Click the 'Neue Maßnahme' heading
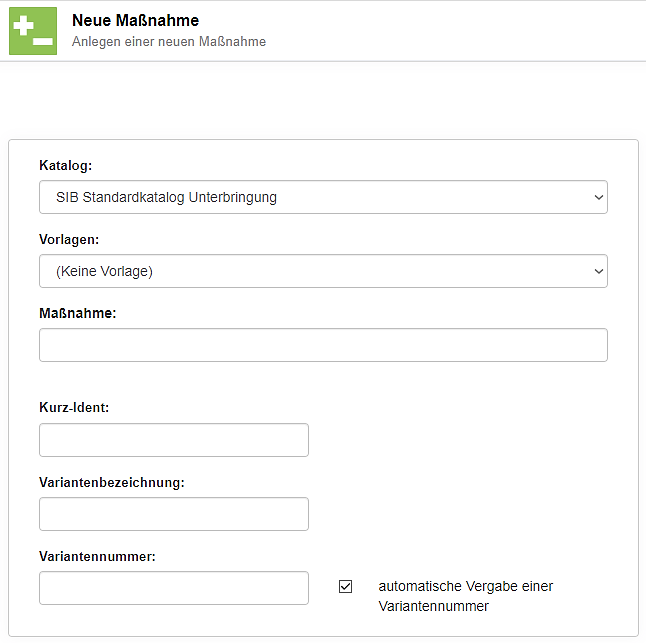Viewport: 646px width, 643px height. [135, 21]
